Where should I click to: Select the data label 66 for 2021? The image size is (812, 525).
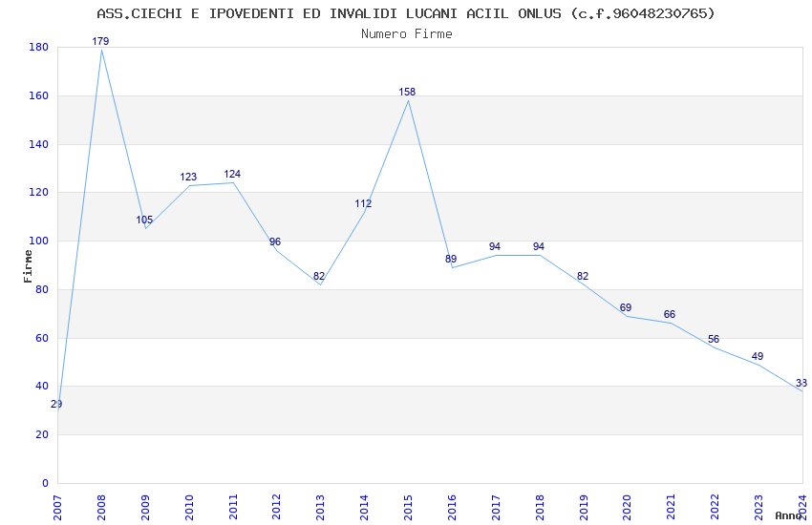pos(670,314)
